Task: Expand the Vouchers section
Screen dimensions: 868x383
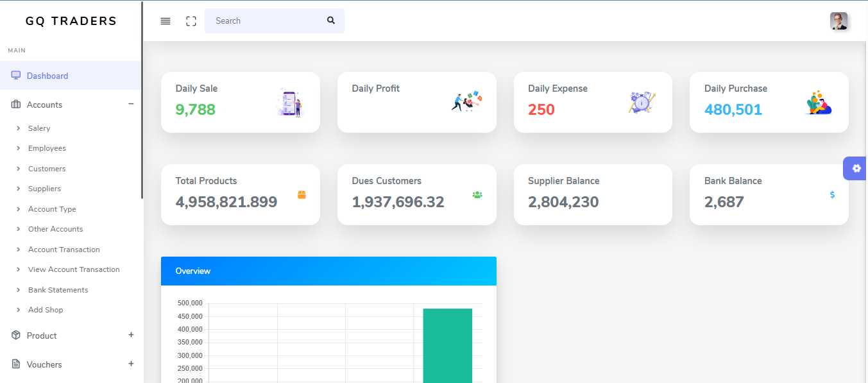Action: coord(131,364)
